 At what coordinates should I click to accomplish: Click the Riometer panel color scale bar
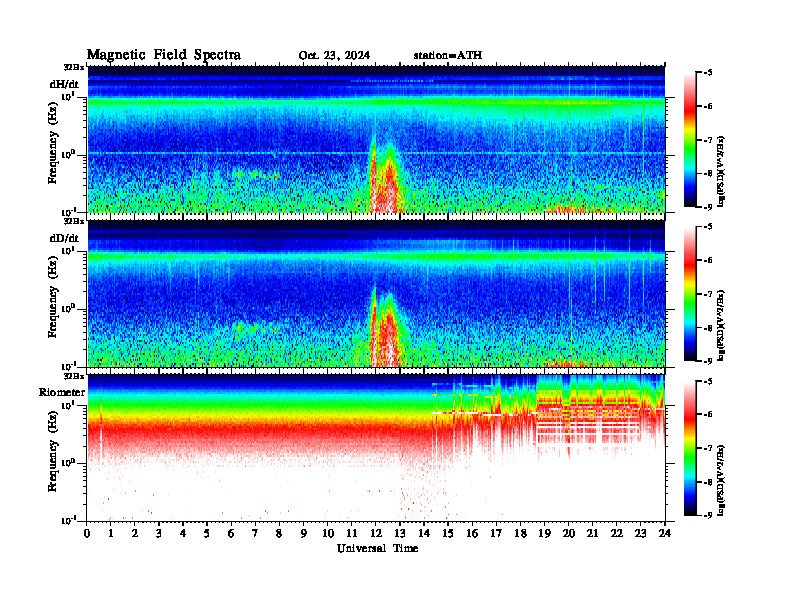[x=690, y=448]
